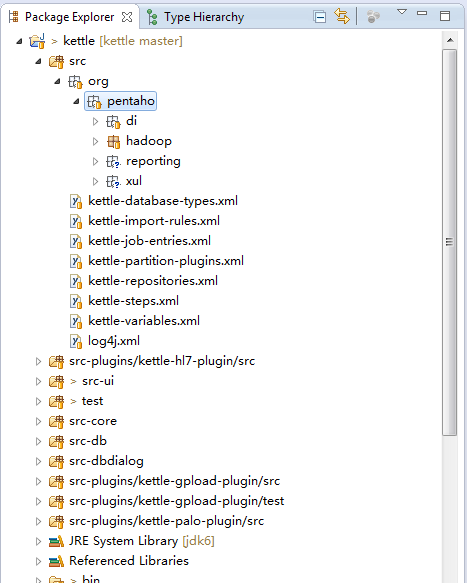
Task: Select the Package Explorer tab
Action: (x=70, y=17)
